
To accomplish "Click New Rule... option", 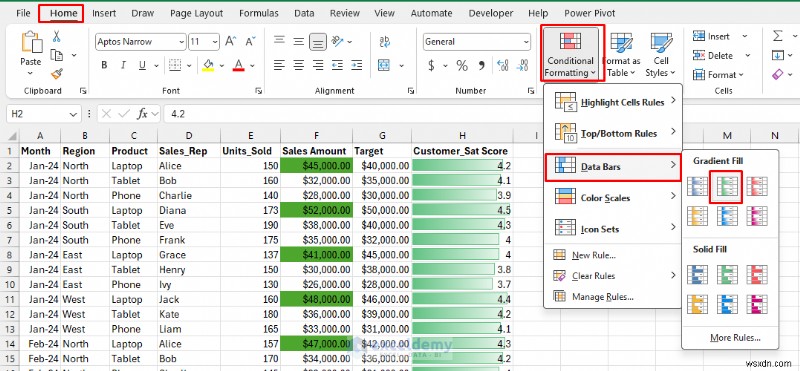I will [614, 255].
